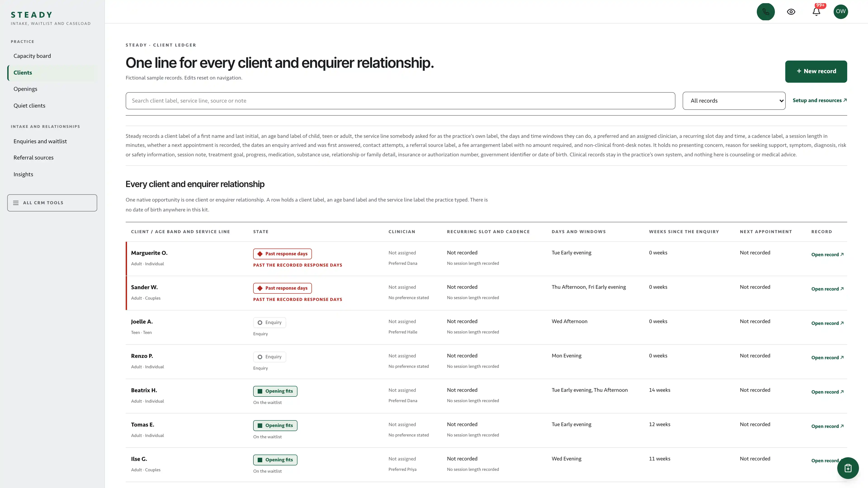The width and height of the screenshot is (868, 488).
Task: Click Past response days badge for Sander W.
Action: [282, 288]
